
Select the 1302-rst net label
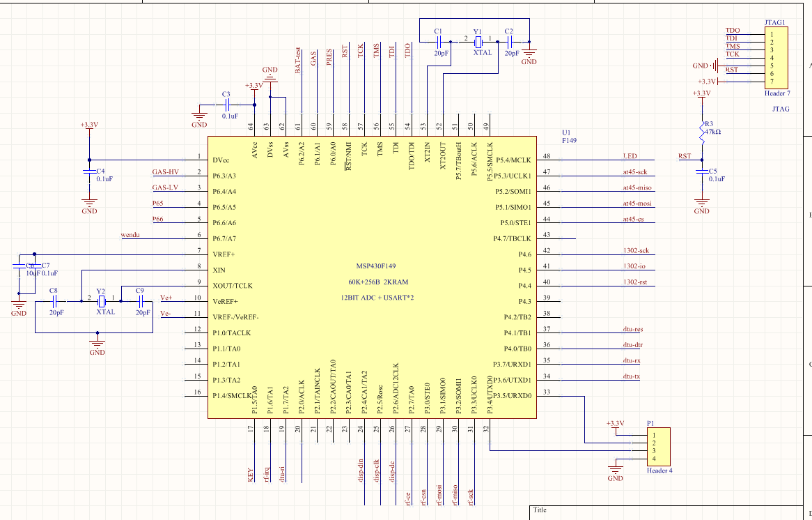(x=635, y=282)
